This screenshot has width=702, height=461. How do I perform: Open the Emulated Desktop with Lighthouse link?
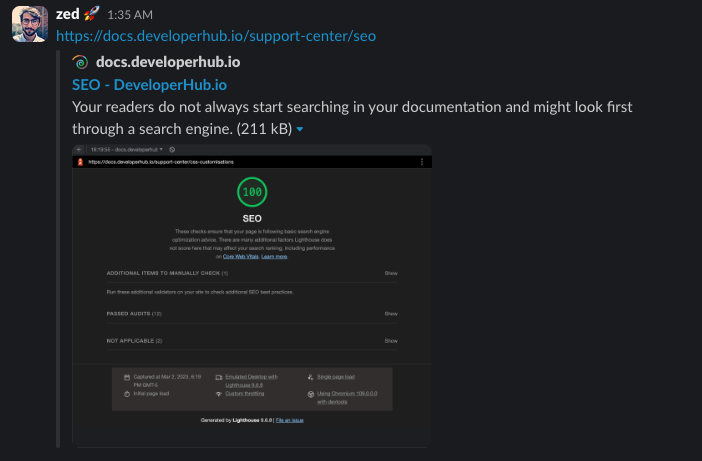pos(251,381)
